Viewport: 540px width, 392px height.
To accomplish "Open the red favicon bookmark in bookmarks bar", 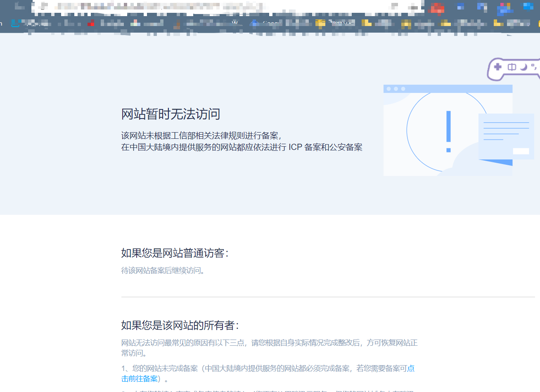I will tap(91, 23).
